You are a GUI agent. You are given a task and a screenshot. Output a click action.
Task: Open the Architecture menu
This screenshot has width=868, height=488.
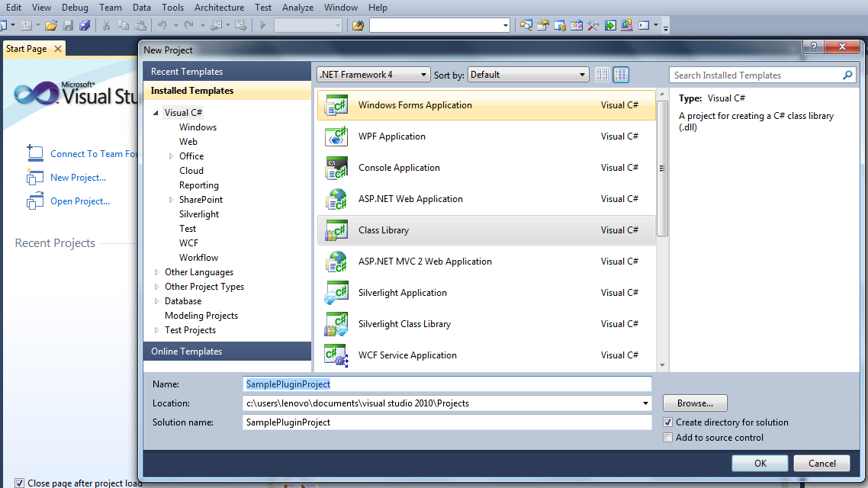219,7
